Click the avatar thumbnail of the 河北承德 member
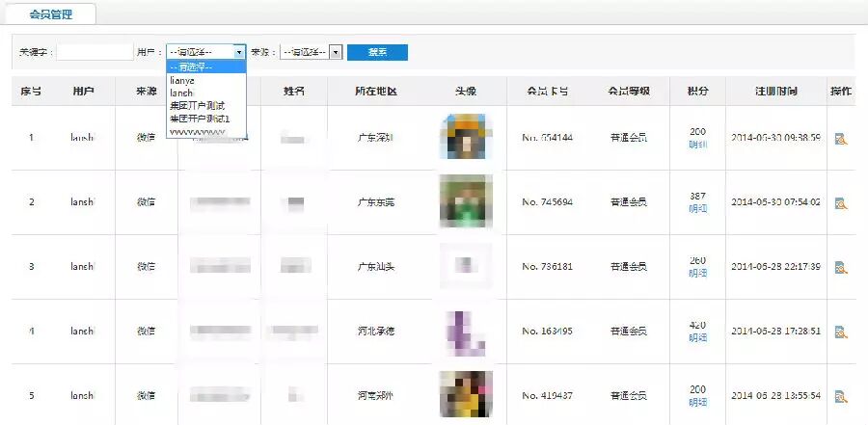 (x=466, y=332)
